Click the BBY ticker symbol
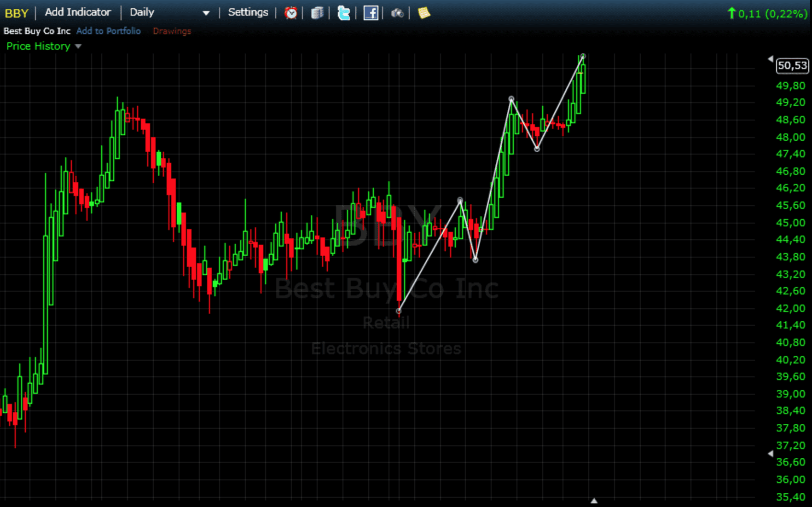Screen dimensions: 812x507 (17, 13)
